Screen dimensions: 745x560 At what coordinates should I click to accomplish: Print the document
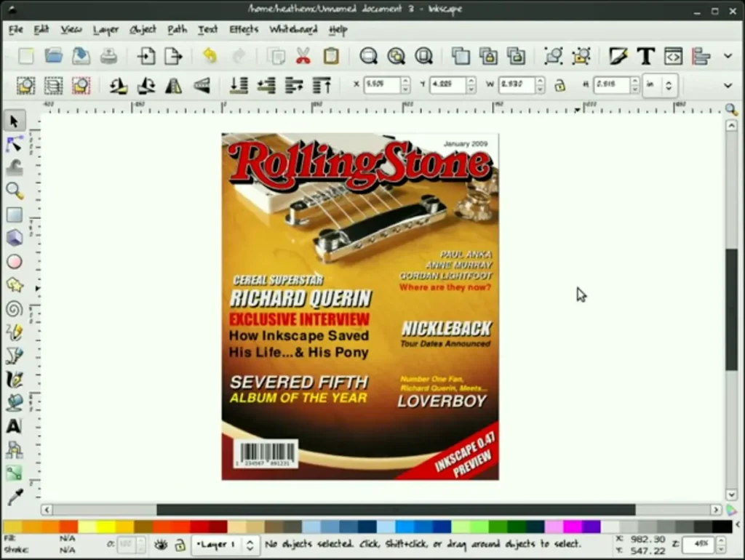[109, 56]
